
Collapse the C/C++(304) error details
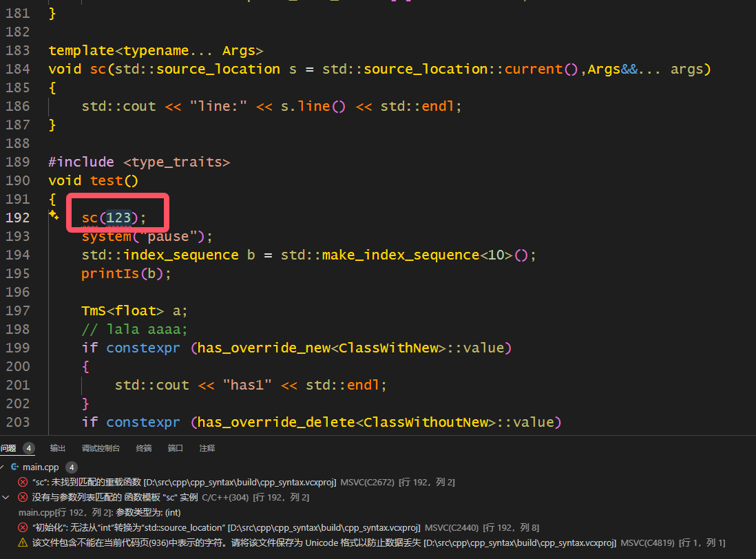[x=6, y=497]
